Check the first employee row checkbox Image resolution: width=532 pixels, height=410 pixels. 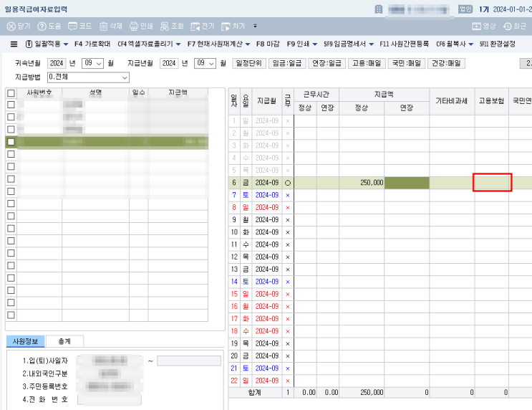[x=11, y=105]
